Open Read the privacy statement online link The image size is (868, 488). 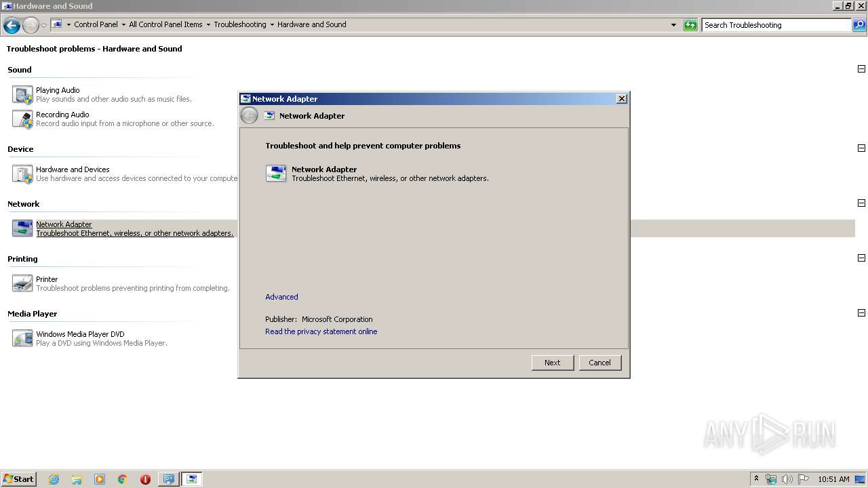click(321, 331)
